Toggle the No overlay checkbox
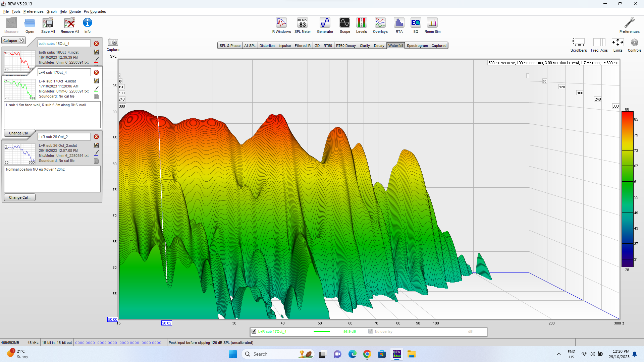The width and height of the screenshot is (644, 362). pyautogui.click(x=371, y=331)
